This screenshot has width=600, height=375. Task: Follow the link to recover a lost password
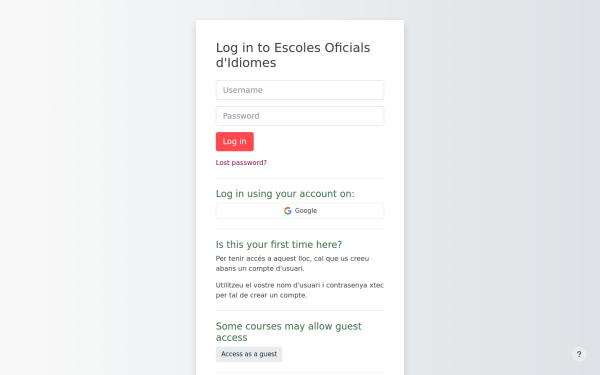tap(241, 163)
